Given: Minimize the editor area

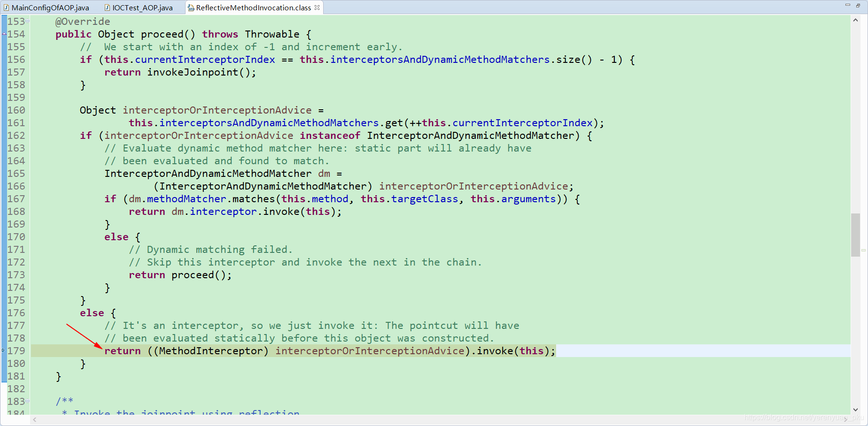Looking at the screenshot, I should coord(848,5).
